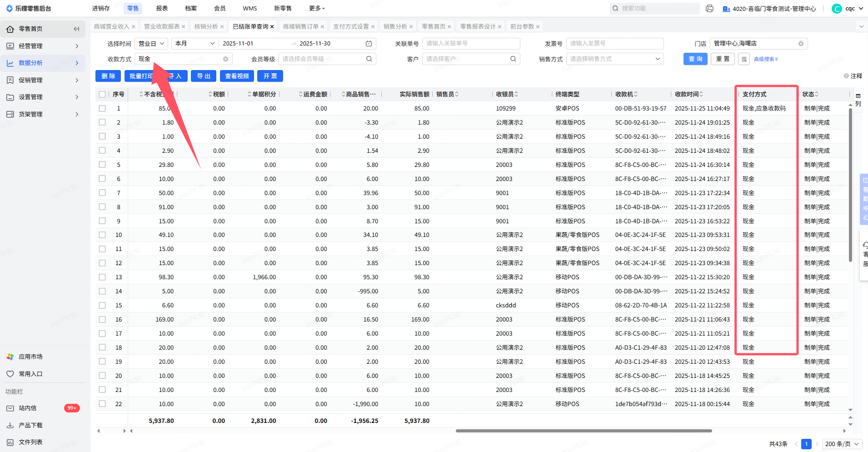Screen dimensions: 868x452
Task: Click the printer icon in top bar
Action: pyautogui.click(x=709, y=9)
